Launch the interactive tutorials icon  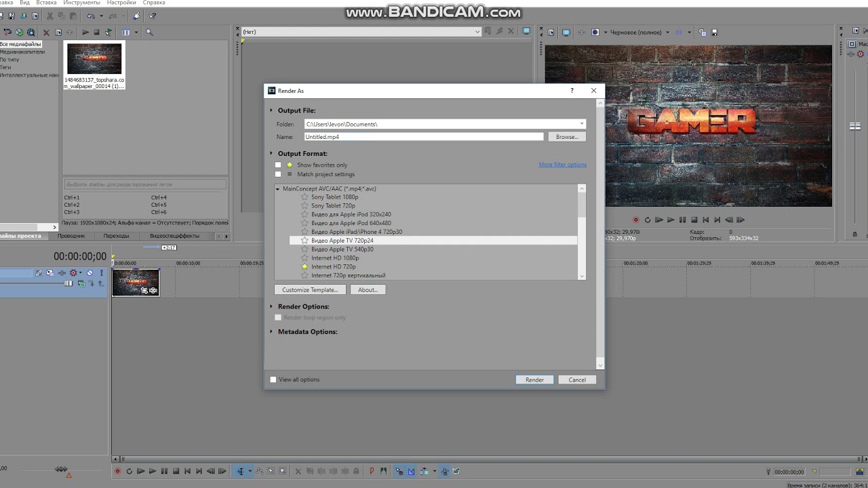point(136,16)
